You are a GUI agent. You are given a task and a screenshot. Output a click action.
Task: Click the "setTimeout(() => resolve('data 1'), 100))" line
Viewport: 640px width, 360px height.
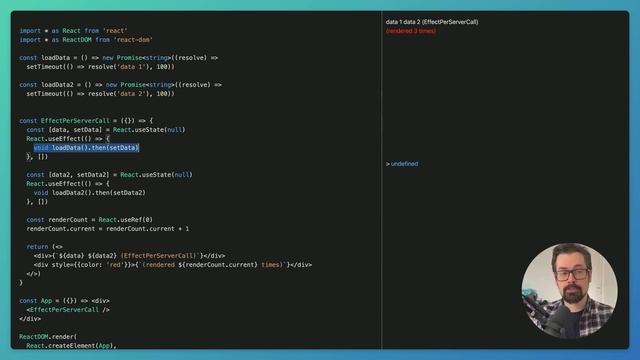[x=100, y=67]
